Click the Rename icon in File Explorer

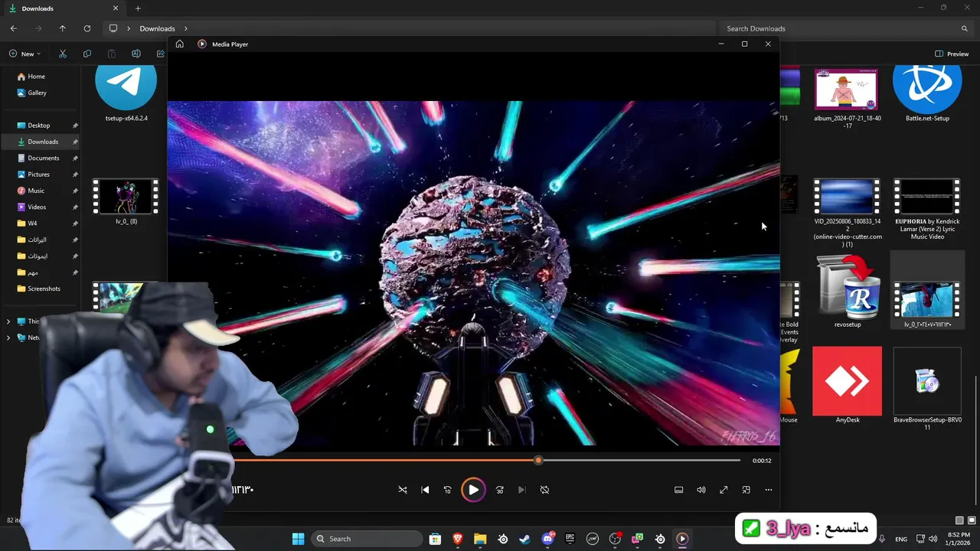136,54
